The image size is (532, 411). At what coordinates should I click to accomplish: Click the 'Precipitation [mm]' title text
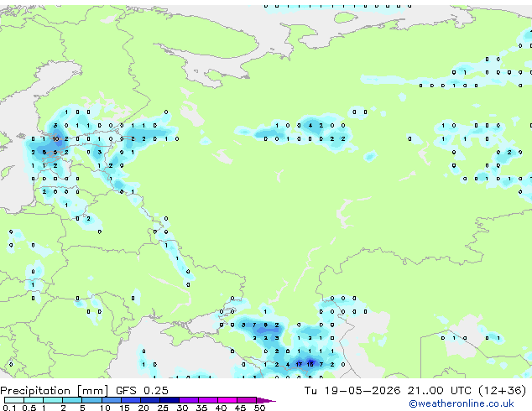click(x=55, y=391)
